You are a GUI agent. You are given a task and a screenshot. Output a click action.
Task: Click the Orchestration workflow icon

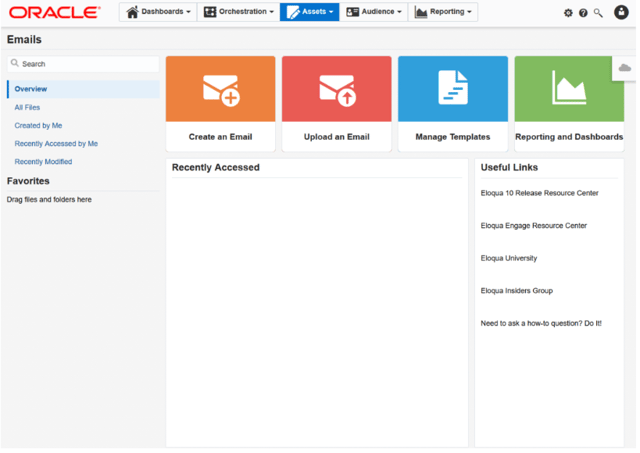210,12
